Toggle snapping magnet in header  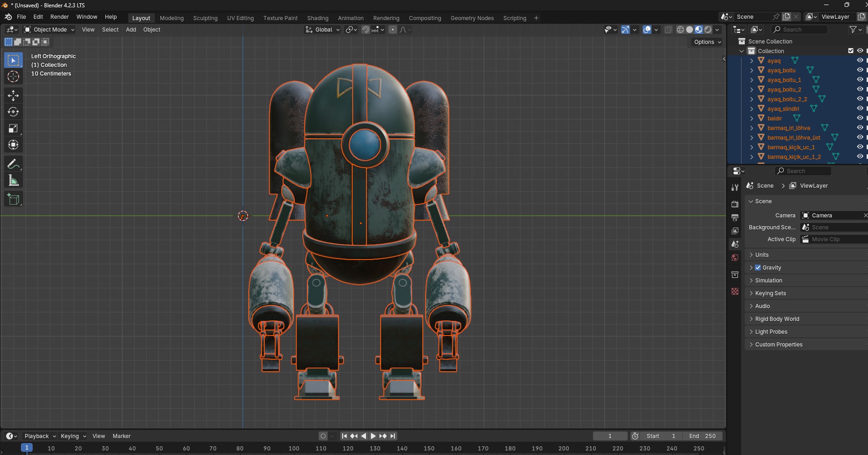tap(366, 29)
